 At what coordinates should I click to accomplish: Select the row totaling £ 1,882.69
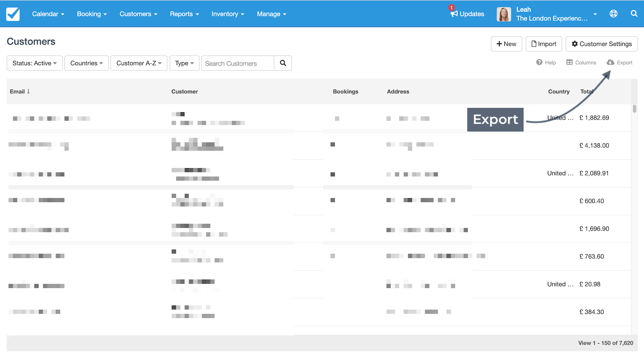(x=319, y=118)
